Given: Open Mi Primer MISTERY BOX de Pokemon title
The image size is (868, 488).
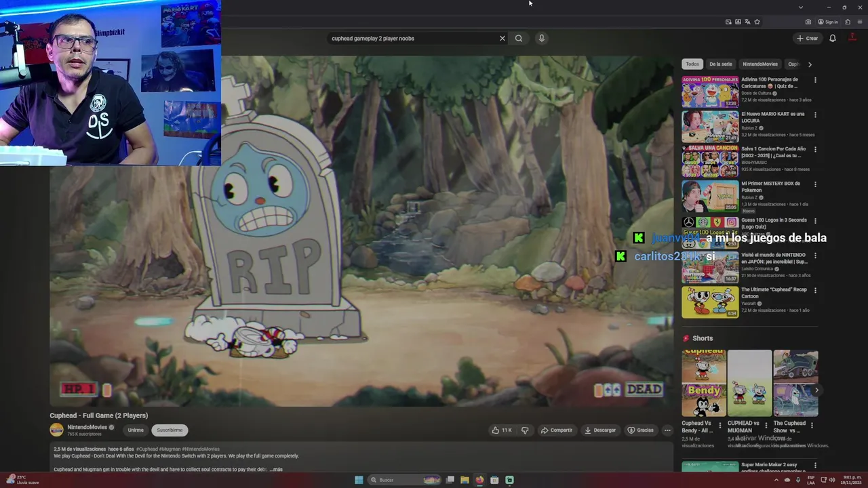Looking at the screenshot, I should click(770, 187).
